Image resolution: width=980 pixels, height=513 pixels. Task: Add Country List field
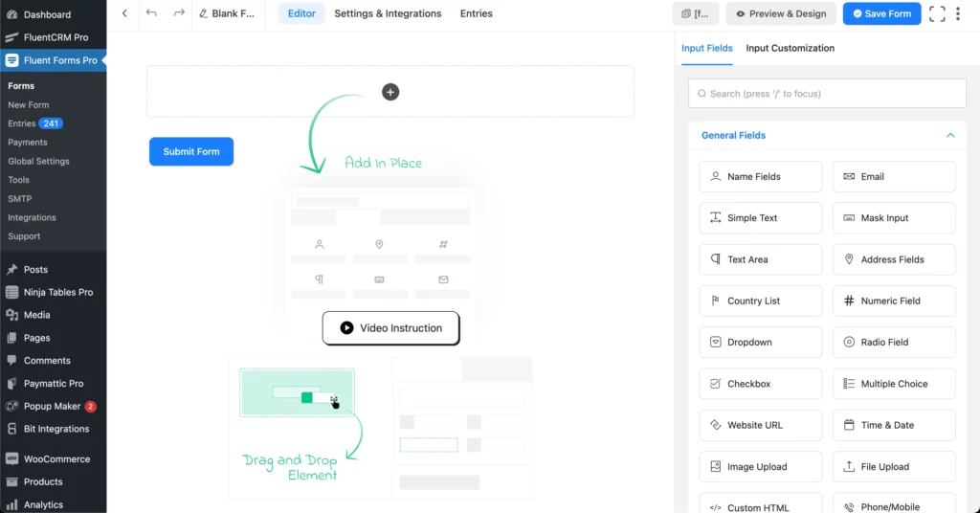(x=760, y=301)
